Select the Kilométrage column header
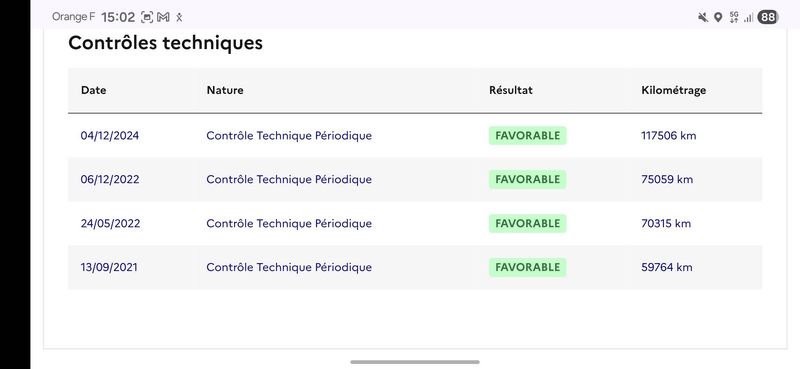Screen dimensions: 800x369 673,90
